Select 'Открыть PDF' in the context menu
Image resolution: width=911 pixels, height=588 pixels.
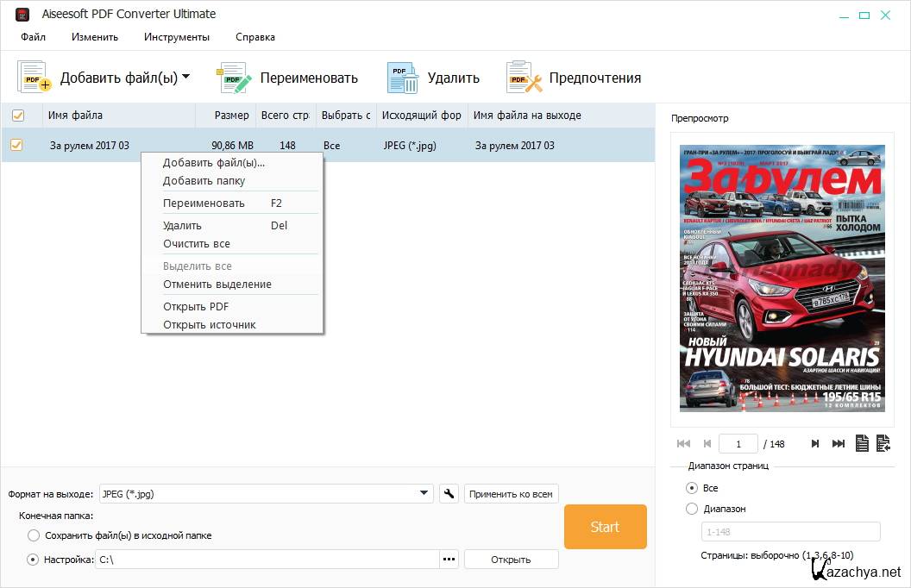(x=196, y=306)
